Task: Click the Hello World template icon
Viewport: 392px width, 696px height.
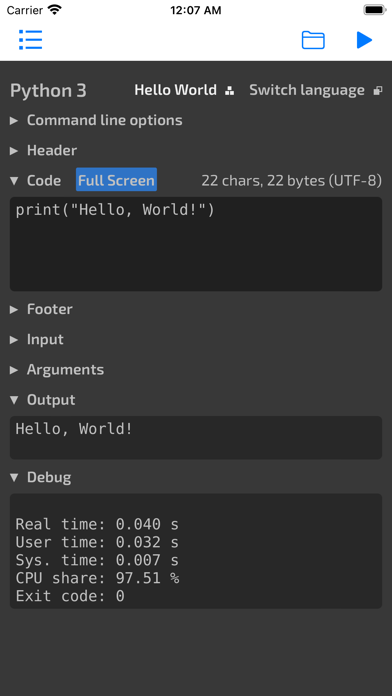Action: click(230, 91)
